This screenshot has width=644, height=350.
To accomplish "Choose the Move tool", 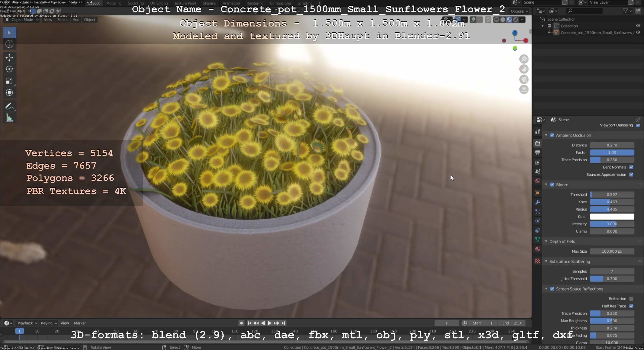I will click(x=10, y=57).
